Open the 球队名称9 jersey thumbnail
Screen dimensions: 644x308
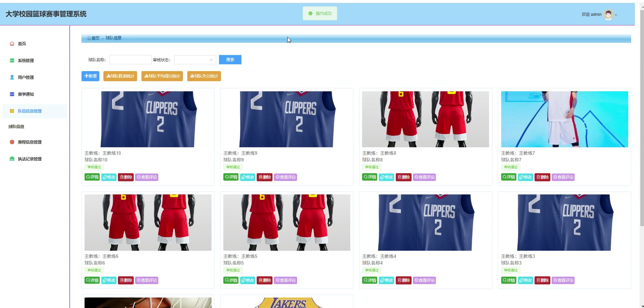pos(287,119)
